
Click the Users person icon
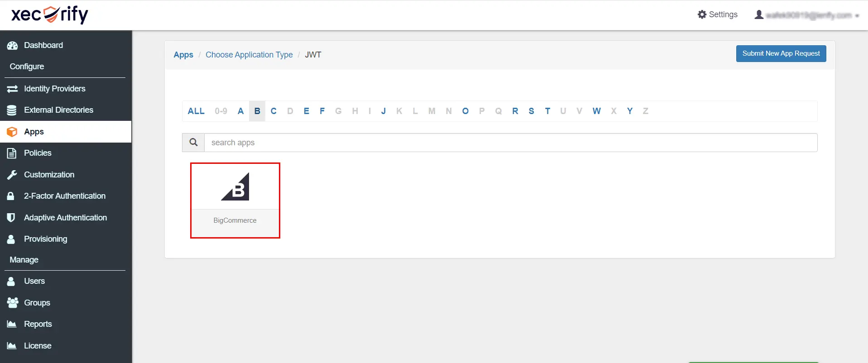click(11, 281)
